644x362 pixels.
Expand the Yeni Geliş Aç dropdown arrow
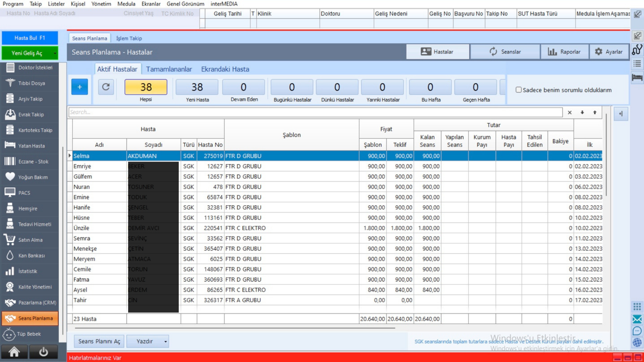(55, 53)
